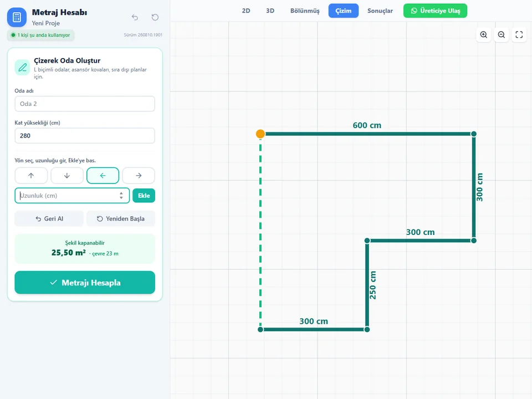
Task: Click the Üreticiye Ulaş WhatsApp button
Action: pyautogui.click(x=435, y=11)
